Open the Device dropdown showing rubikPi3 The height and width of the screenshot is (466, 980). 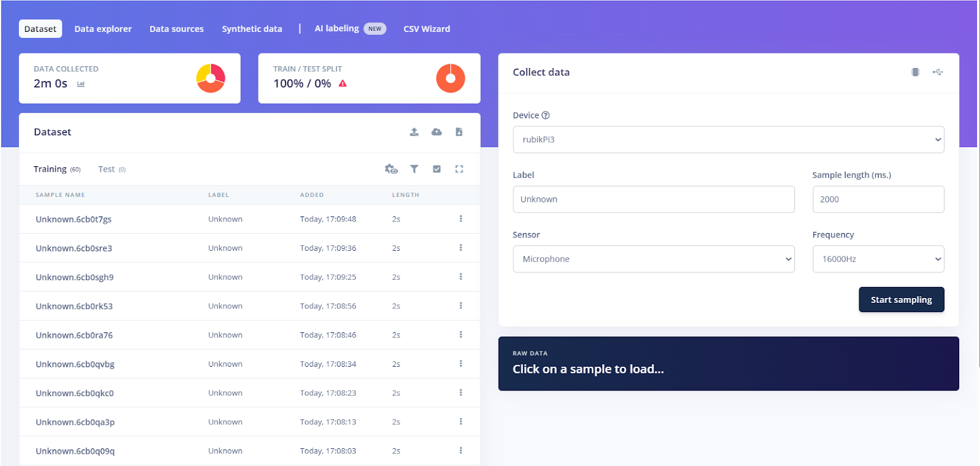tap(728, 140)
